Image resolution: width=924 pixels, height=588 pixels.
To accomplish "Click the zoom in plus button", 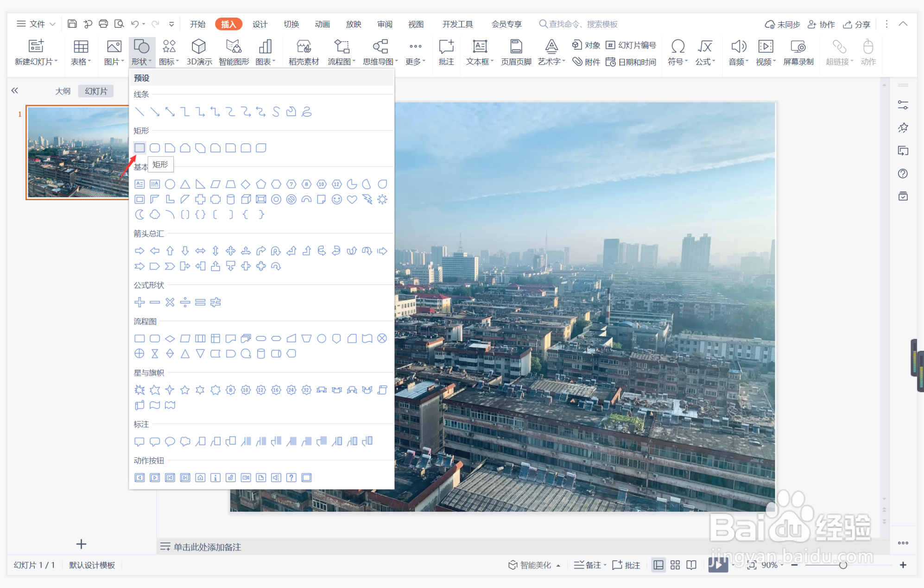I will click(903, 565).
